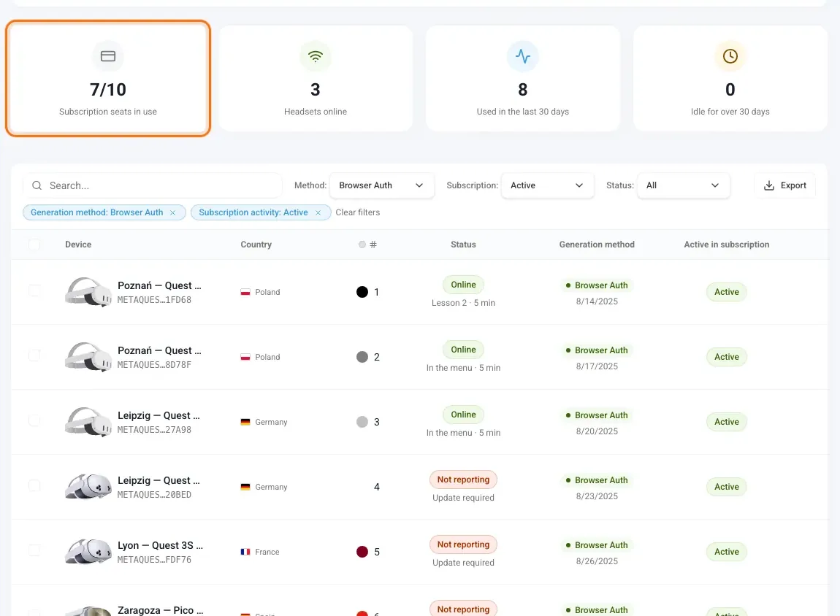Click the magnifier icon in the search box
This screenshot has height=616, width=840.
pyautogui.click(x=37, y=185)
